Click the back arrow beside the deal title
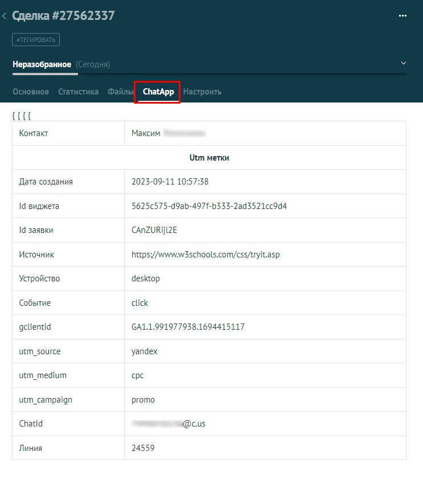Screen dimensions: 423x504 point(5,16)
